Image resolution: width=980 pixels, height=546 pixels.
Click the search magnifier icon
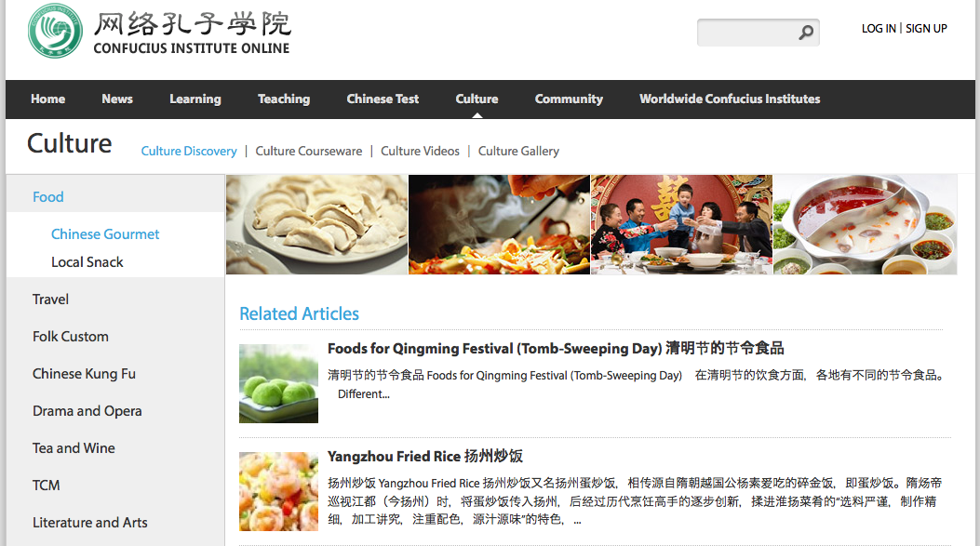pos(806,32)
